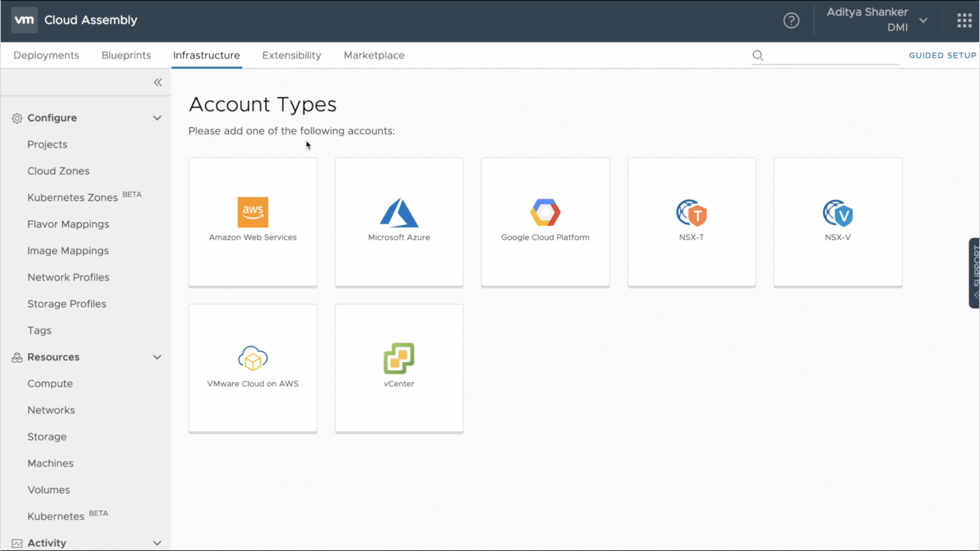Open Cloud Zones in the sidebar
The image size is (980, 551).
pyautogui.click(x=58, y=171)
